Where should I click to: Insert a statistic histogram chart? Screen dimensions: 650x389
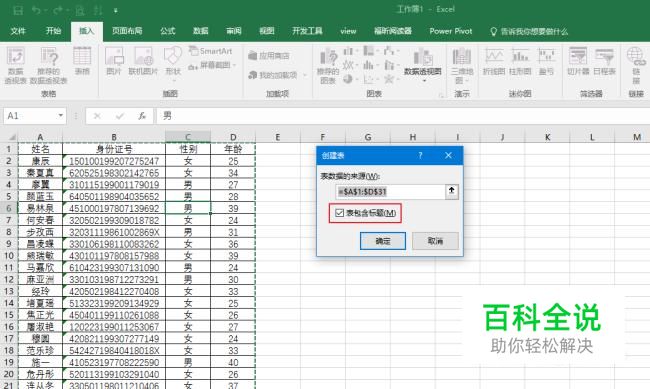pos(370,65)
